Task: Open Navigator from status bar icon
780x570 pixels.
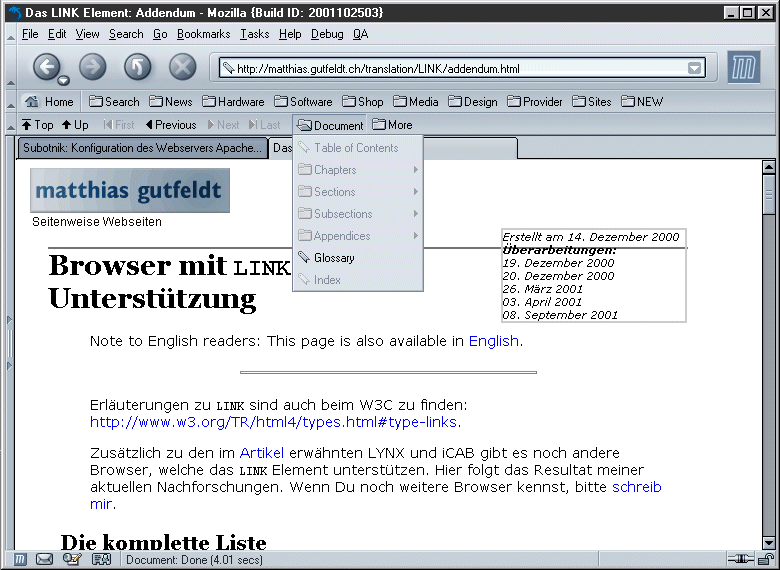Action: [x=20, y=560]
